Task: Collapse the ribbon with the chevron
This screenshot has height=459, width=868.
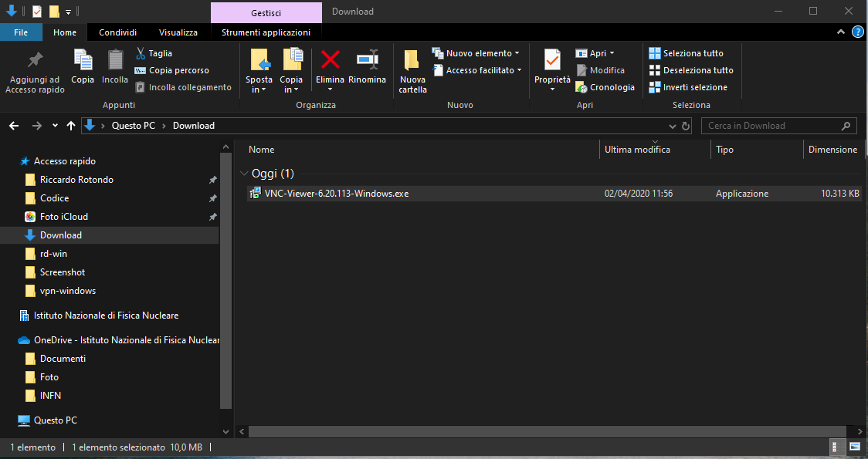Action: point(841,32)
